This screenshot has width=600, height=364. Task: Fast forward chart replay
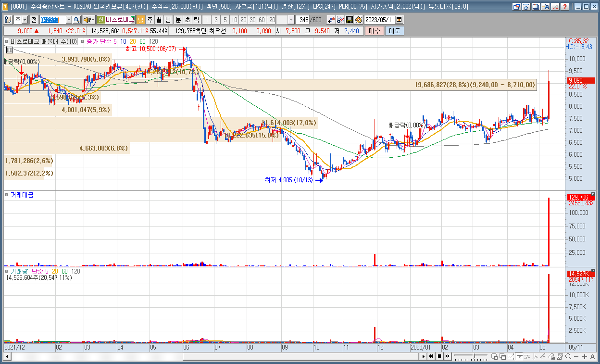click(x=448, y=356)
